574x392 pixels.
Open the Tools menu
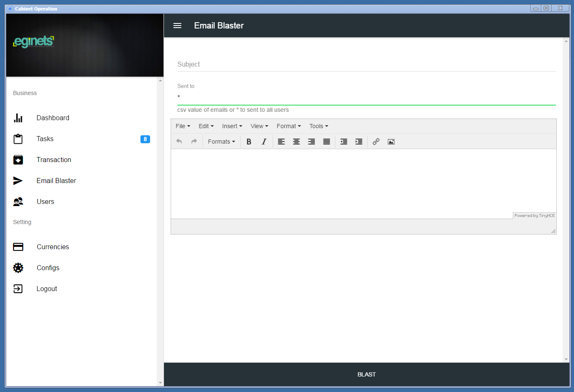pos(319,126)
